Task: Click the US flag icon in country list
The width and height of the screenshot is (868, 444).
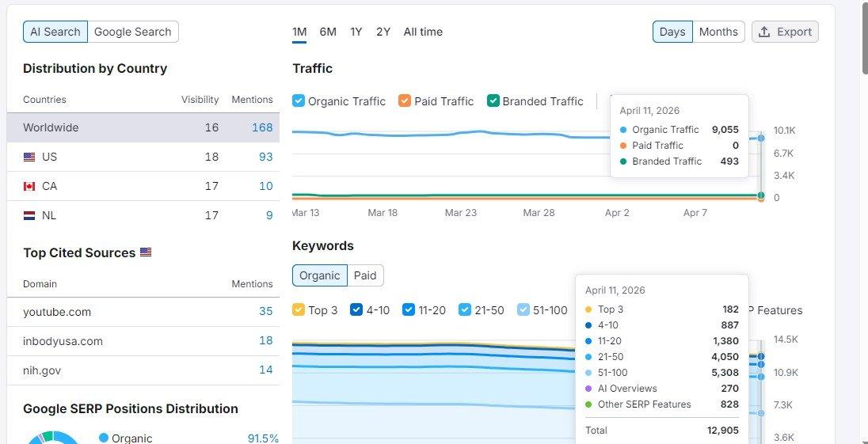Action: [29, 157]
